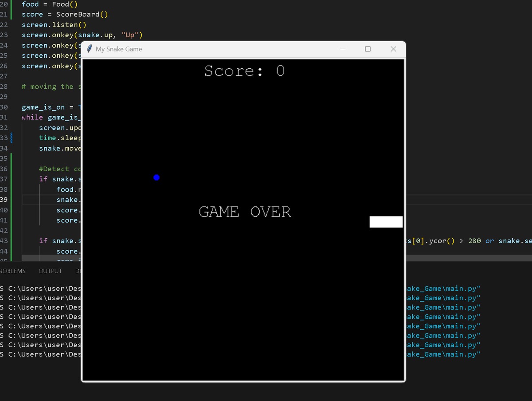Click the GAME OVER text
The image size is (532, 401).
245,212
